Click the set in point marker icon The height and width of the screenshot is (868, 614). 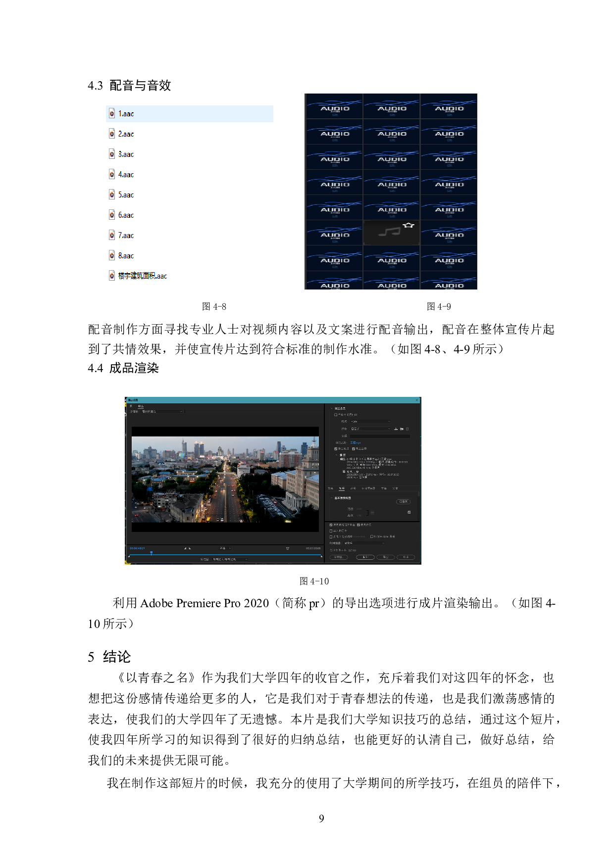[x=185, y=548]
